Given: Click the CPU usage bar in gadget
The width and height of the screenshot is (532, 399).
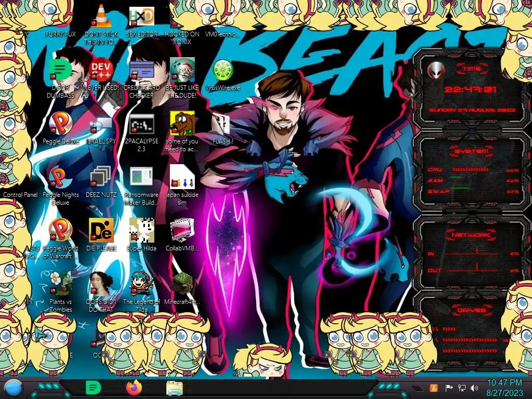Looking at the screenshot, I should 470,169.
